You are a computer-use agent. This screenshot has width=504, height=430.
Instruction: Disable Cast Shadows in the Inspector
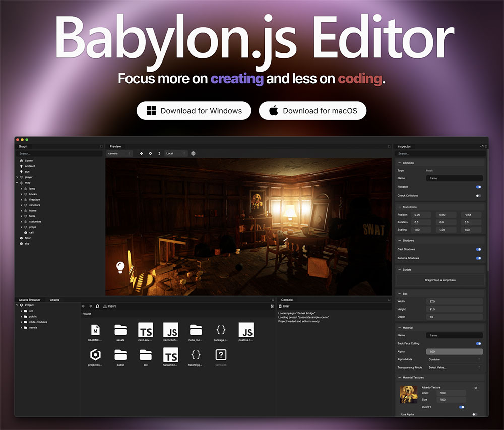[479, 249]
